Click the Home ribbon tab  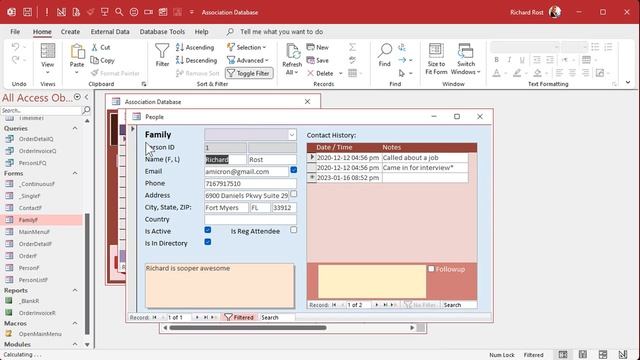point(42,31)
